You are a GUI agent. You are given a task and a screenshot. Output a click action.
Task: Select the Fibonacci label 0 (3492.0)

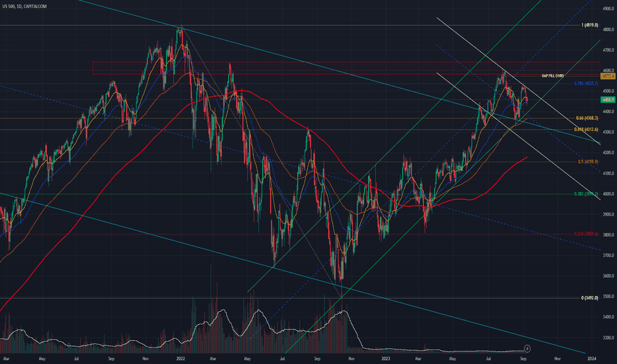coord(589,298)
